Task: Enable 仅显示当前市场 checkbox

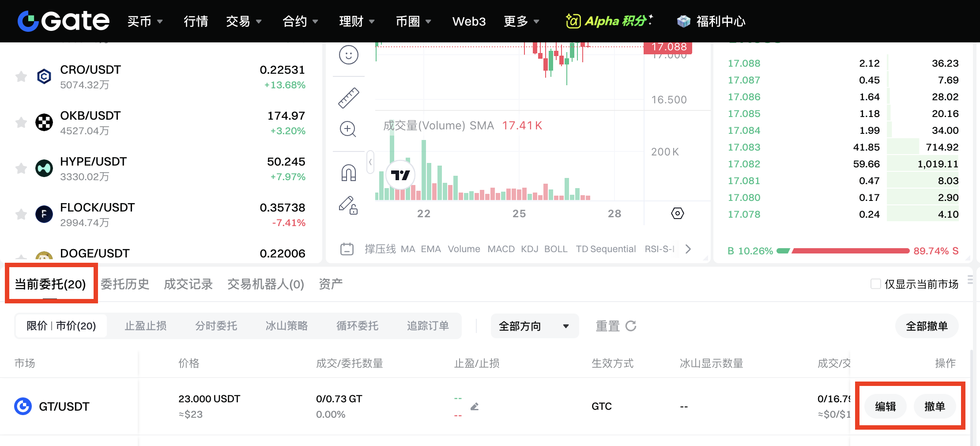Action: tap(875, 284)
